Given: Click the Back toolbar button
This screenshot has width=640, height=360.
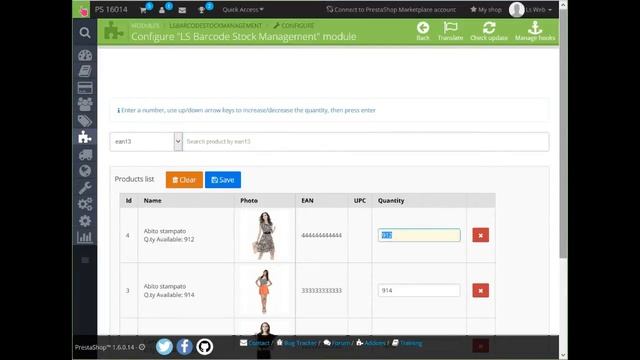Looking at the screenshot, I should 423,31.
